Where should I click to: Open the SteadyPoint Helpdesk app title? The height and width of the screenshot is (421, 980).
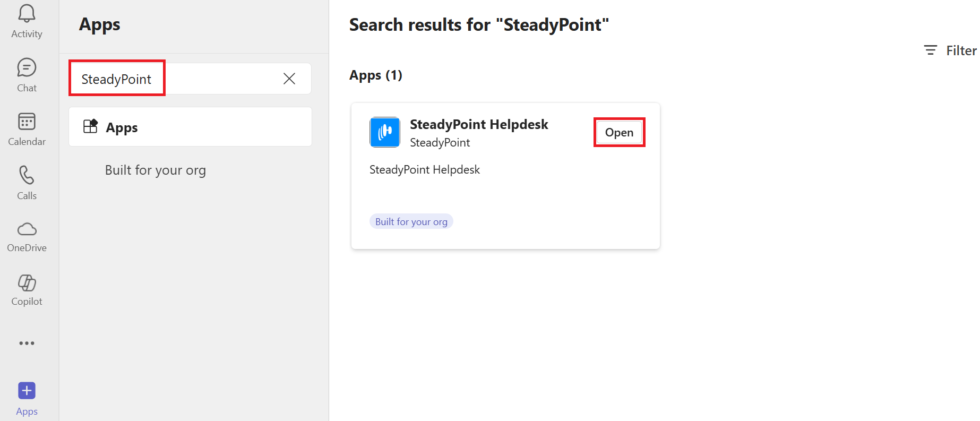coord(479,124)
